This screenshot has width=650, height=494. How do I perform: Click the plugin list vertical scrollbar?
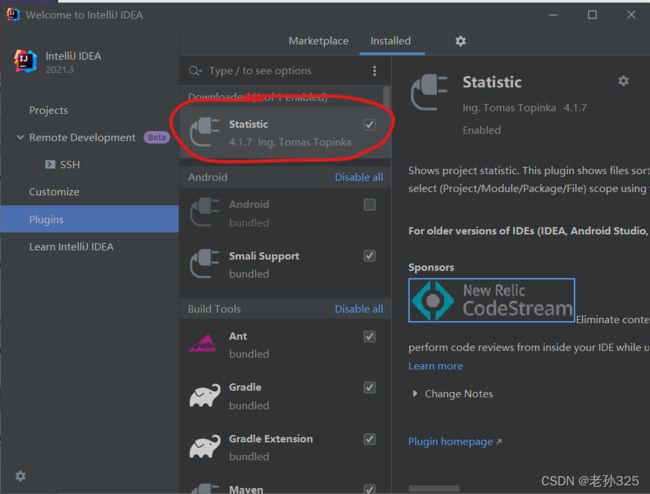tap(386, 97)
